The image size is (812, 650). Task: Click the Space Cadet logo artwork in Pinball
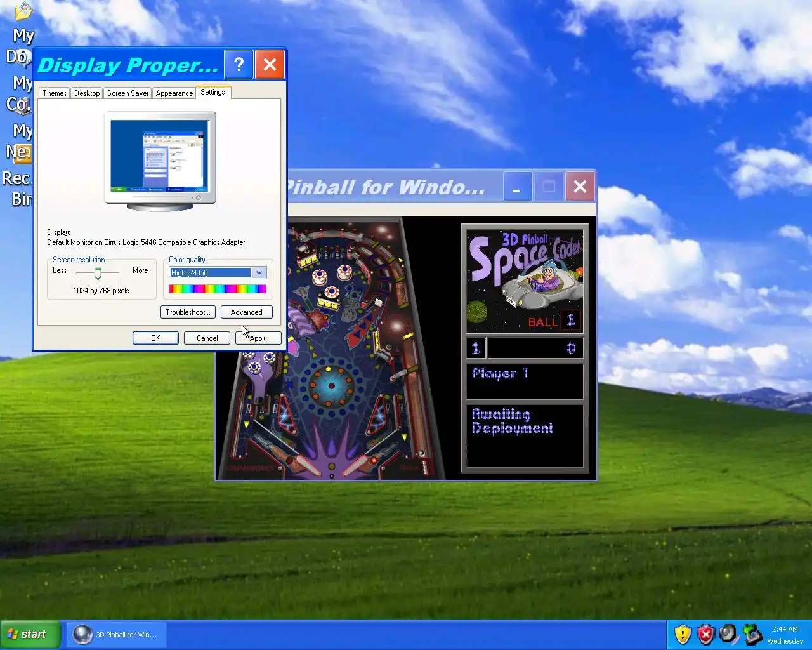click(525, 281)
